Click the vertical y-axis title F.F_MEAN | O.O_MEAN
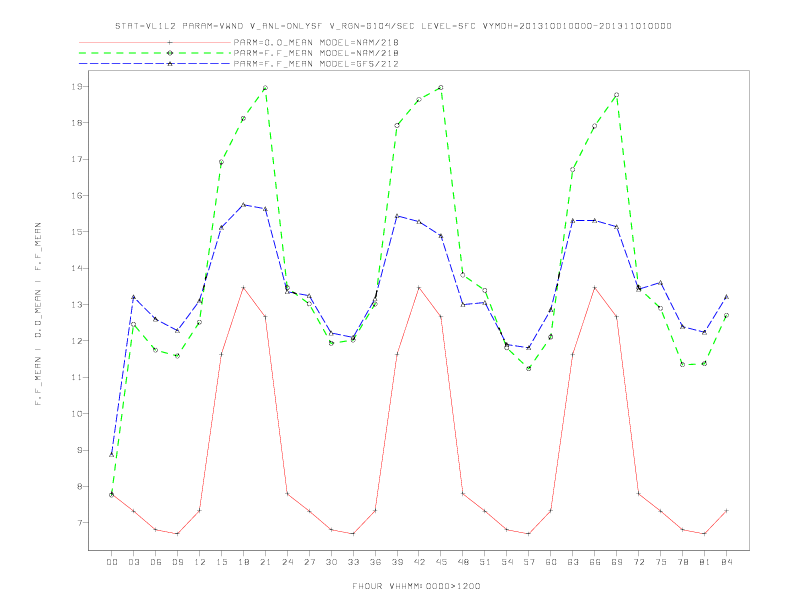 click(38, 314)
